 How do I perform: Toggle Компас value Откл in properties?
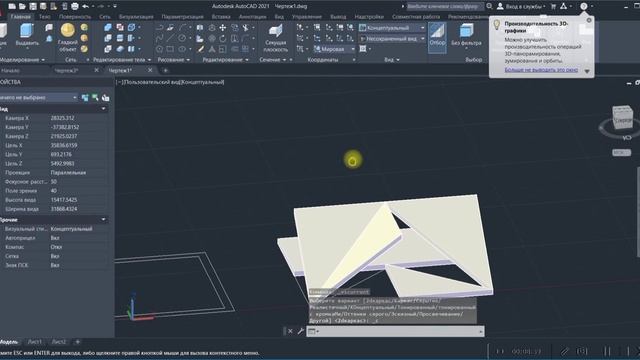(x=56, y=247)
